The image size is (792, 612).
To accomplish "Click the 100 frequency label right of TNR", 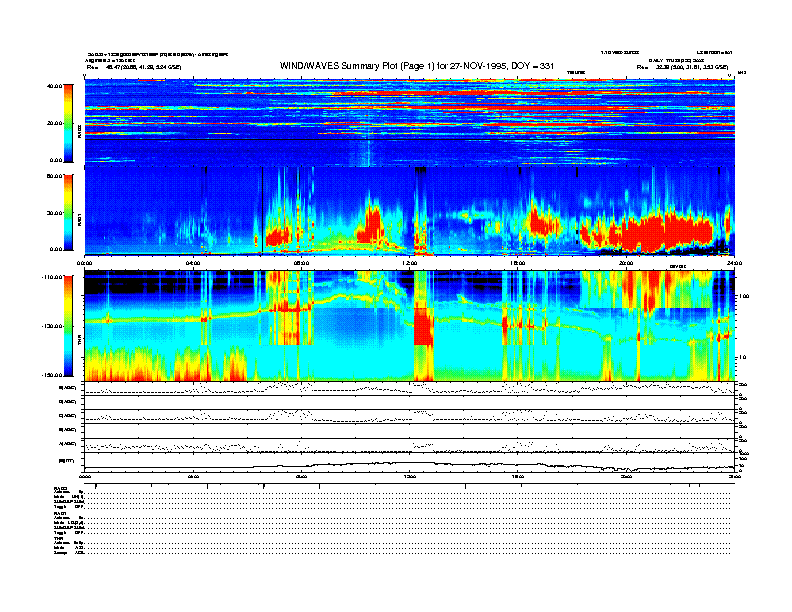I will pyautogui.click(x=744, y=296).
